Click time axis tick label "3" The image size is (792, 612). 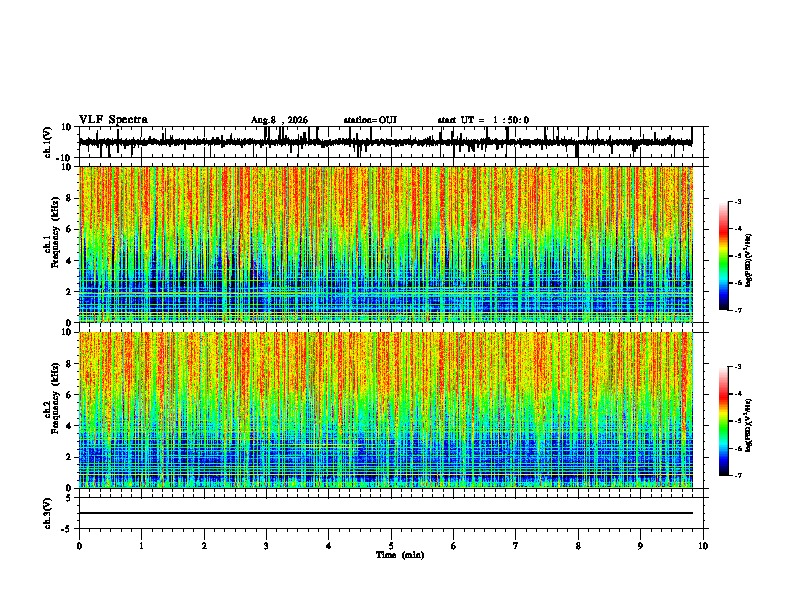click(x=266, y=546)
